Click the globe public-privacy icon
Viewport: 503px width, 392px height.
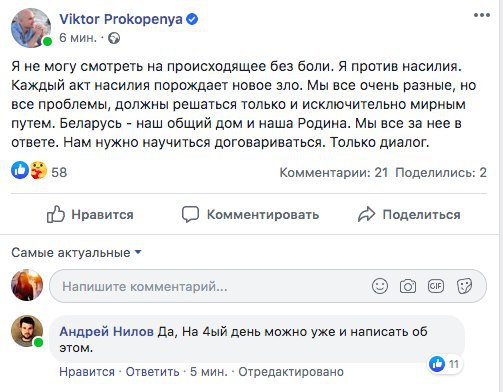coord(114,38)
